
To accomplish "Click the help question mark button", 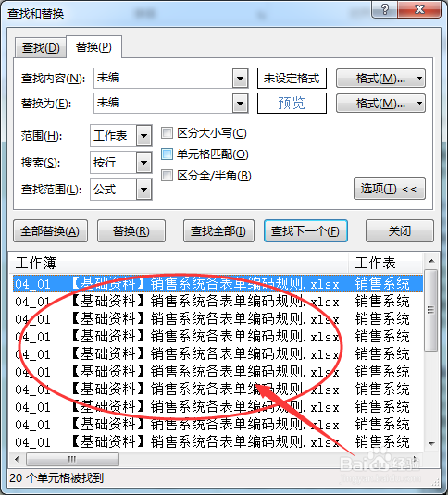I will point(384,9).
